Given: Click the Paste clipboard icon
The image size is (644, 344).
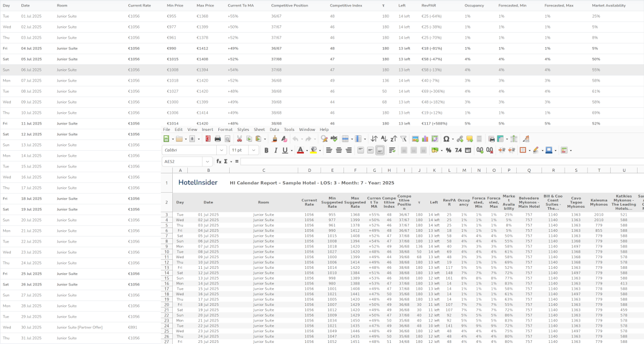Looking at the screenshot, I should (x=258, y=138).
